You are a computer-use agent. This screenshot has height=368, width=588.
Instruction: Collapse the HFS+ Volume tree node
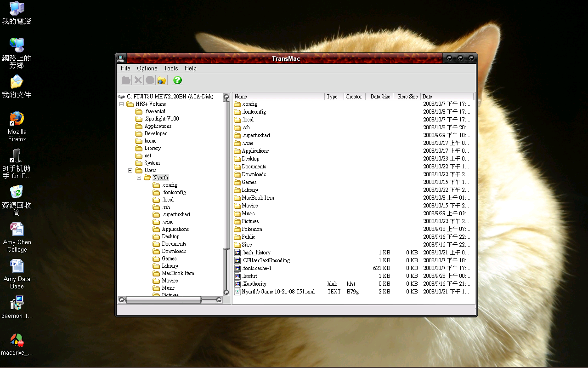click(x=121, y=104)
